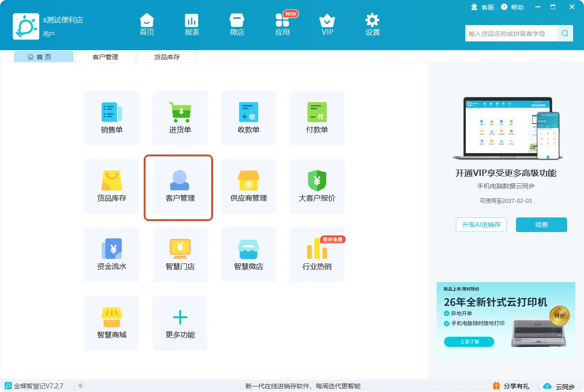Open the 行业热销 hot sales tile
Screen dimensions: 584x392
[x=317, y=255]
